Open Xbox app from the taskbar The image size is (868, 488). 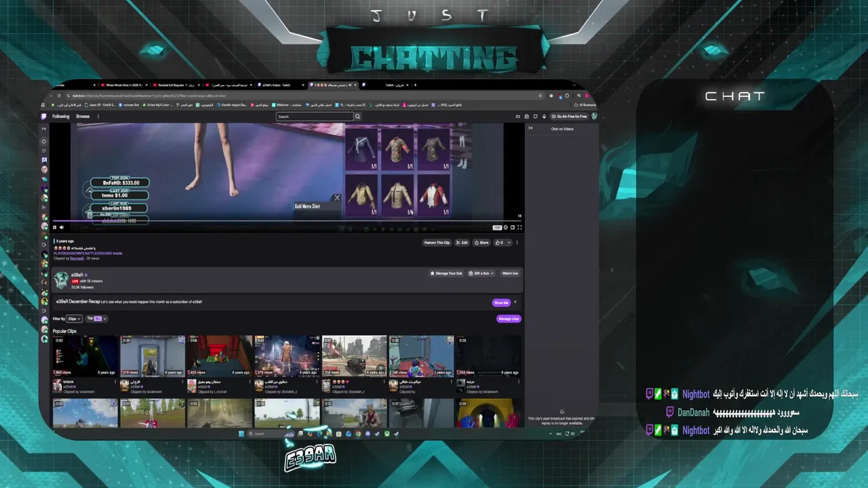(387, 434)
